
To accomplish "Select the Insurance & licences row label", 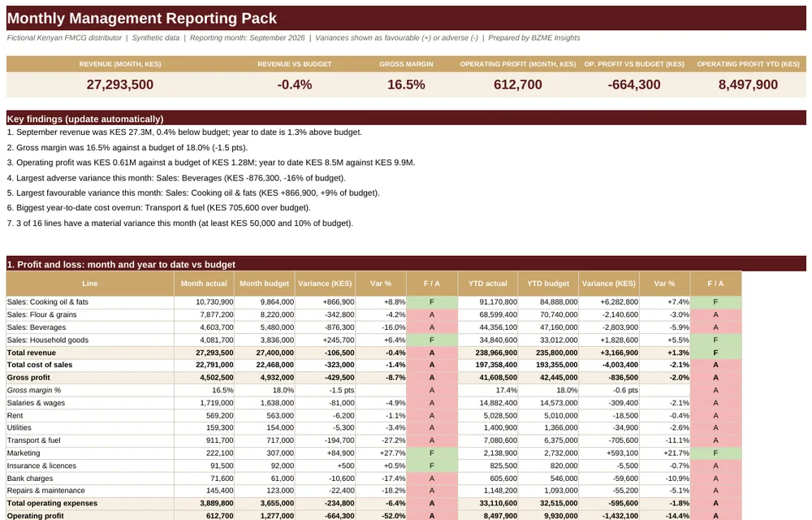I will point(41,466).
